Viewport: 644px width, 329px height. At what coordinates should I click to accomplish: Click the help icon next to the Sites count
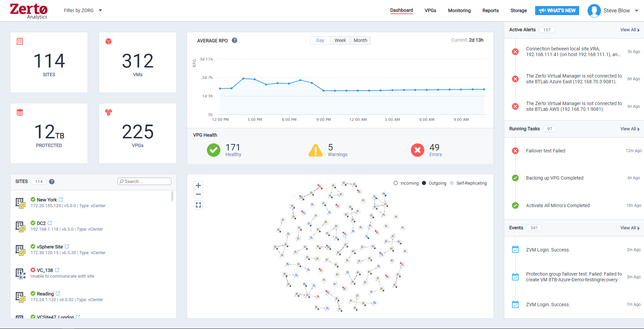pyautogui.click(x=52, y=181)
